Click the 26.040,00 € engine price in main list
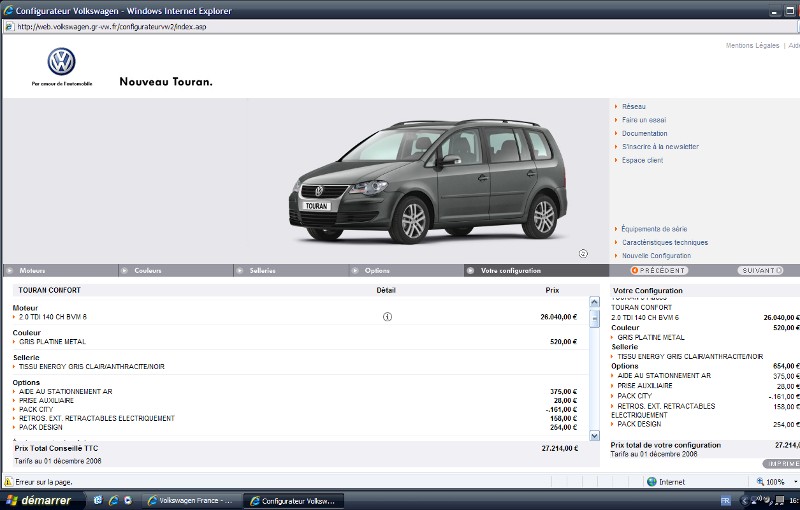 coord(558,317)
